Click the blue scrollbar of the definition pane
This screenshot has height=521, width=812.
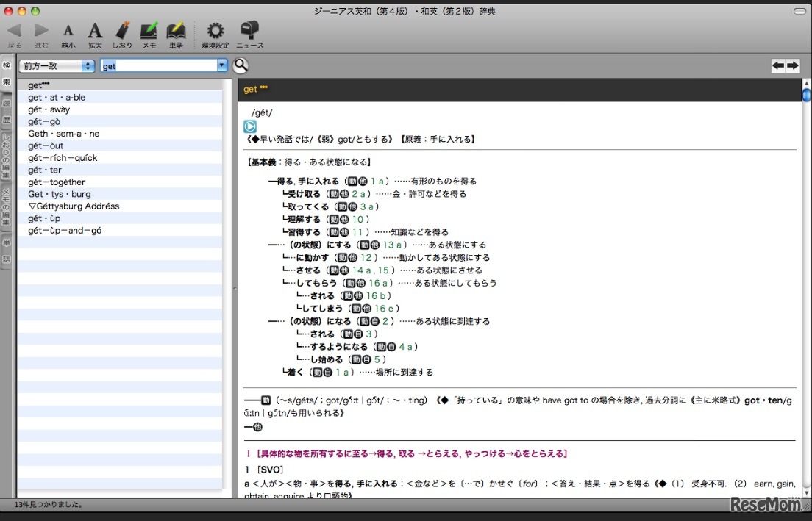pos(807,94)
